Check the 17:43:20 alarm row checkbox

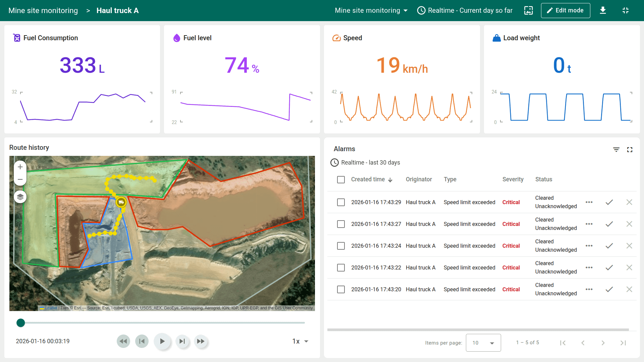click(341, 289)
